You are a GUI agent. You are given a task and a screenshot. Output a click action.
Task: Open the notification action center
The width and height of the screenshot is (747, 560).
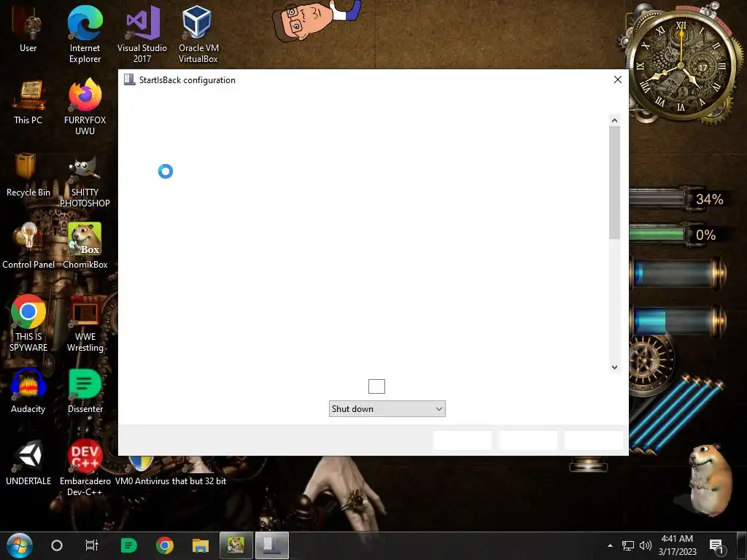[x=716, y=546]
